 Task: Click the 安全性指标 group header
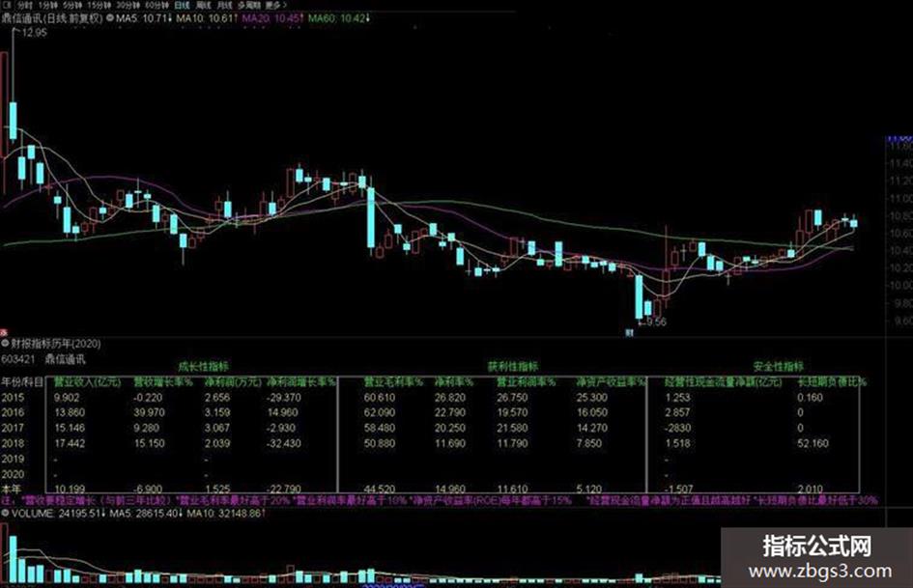click(778, 367)
